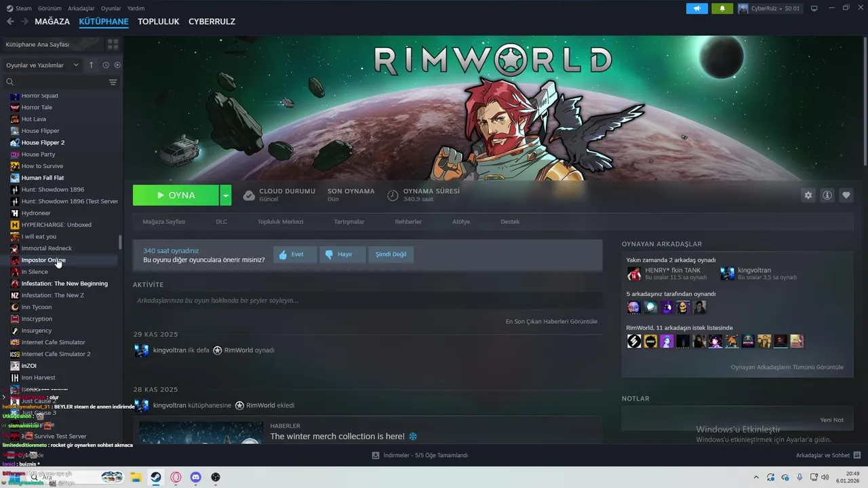The height and width of the screenshot is (488, 868).
Task: Open downloads icon in bottom bar
Action: click(376, 455)
